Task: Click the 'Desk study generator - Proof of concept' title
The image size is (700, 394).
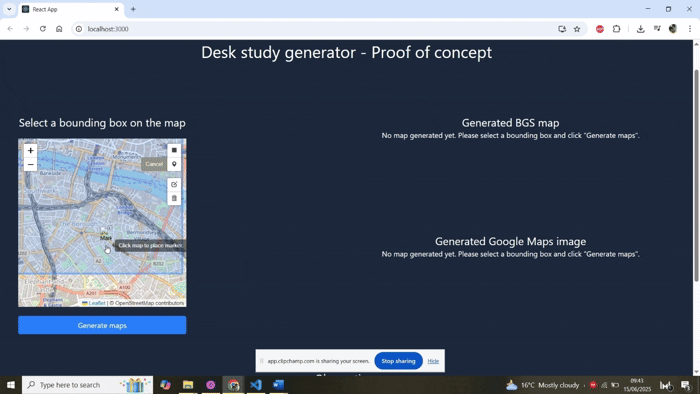Action: (x=346, y=53)
